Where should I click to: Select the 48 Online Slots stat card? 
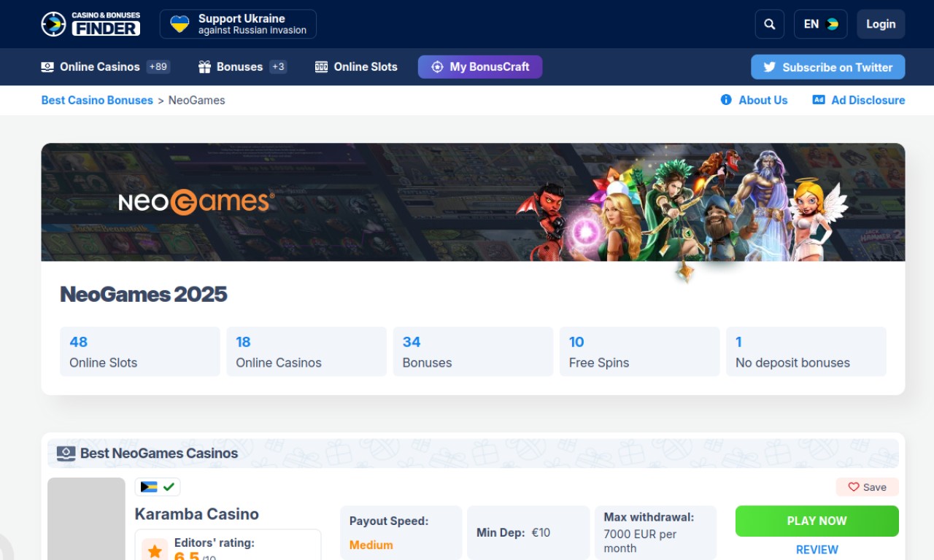click(x=140, y=351)
